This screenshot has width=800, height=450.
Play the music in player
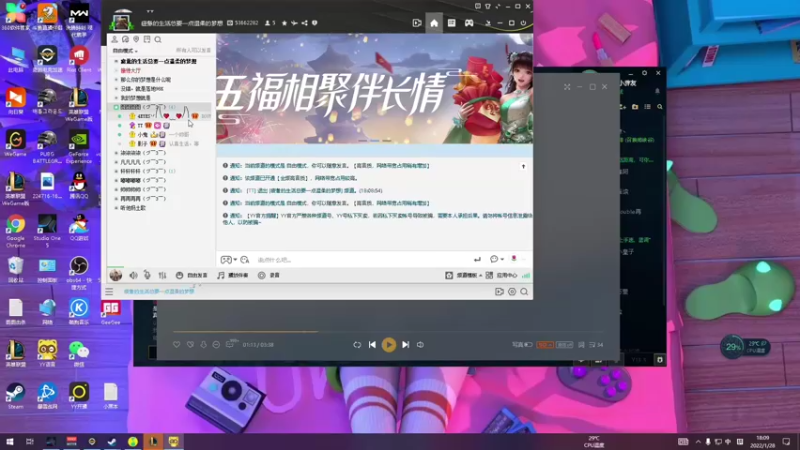[389, 345]
